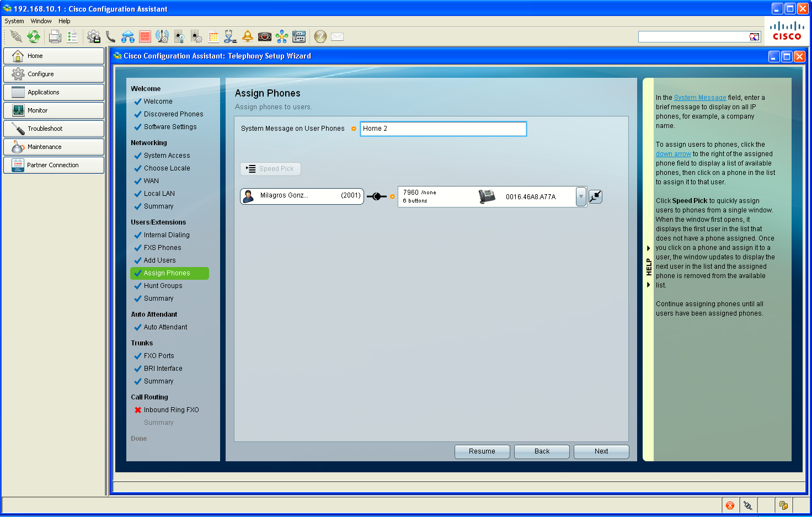812x517 pixels.
Task: Click the green Refresh arrows icon
Action: tap(34, 36)
